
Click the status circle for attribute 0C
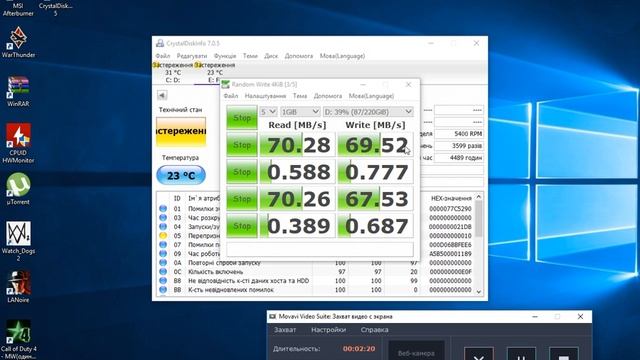(163, 271)
